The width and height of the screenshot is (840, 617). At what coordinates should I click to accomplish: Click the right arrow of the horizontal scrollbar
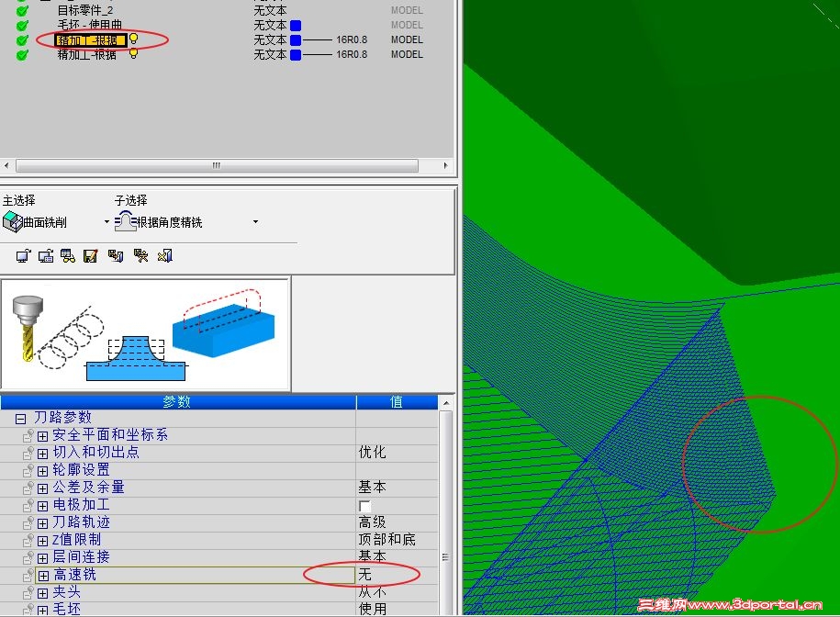[x=446, y=165]
